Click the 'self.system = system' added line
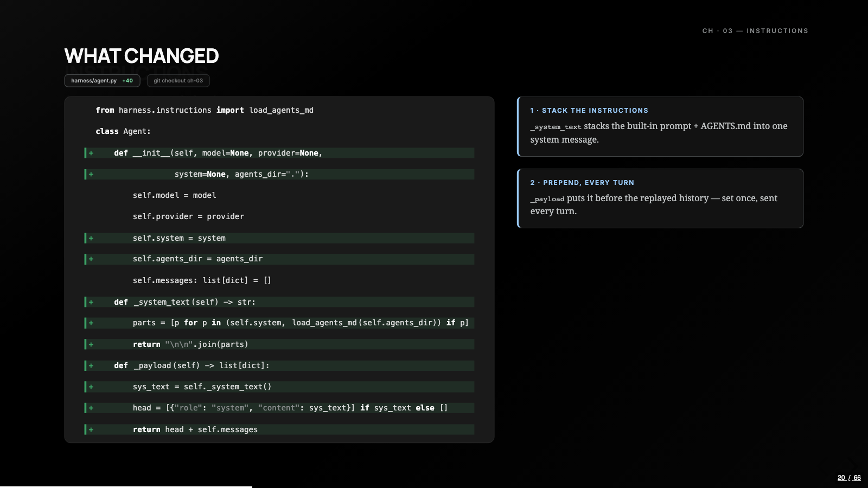This screenshot has width=868, height=488. pyautogui.click(x=279, y=238)
